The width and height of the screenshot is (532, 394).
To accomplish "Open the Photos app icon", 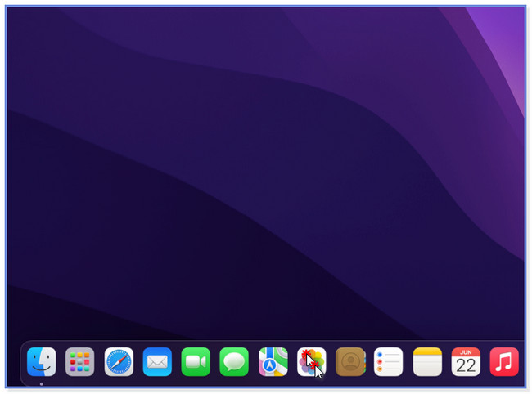I will coord(312,362).
